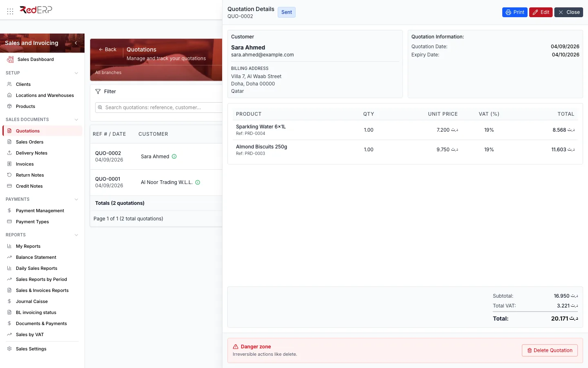The image size is (588, 368).
Task: Go Back from Quotations page
Action: pyautogui.click(x=107, y=49)
